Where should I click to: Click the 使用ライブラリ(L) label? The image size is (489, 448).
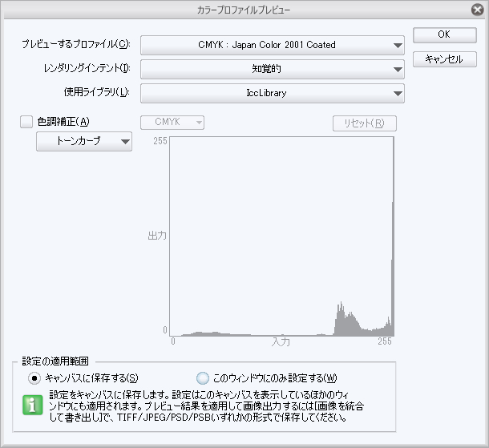point(97,92)
